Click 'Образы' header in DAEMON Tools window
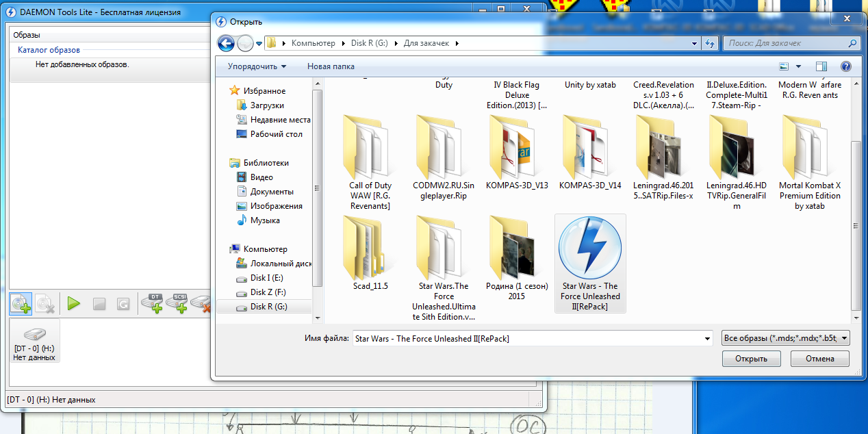This screenshot has width=868, height=434. [27, 35]
